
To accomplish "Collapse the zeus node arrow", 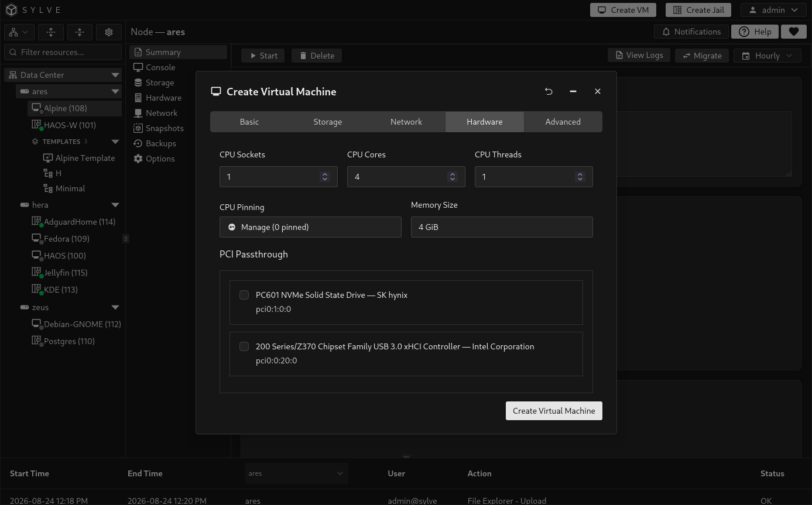I will pos(115,307).
